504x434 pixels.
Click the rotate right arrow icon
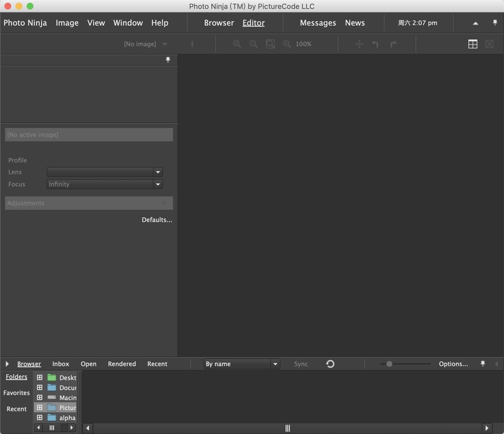pyautogui.click(x=393, y=44)
